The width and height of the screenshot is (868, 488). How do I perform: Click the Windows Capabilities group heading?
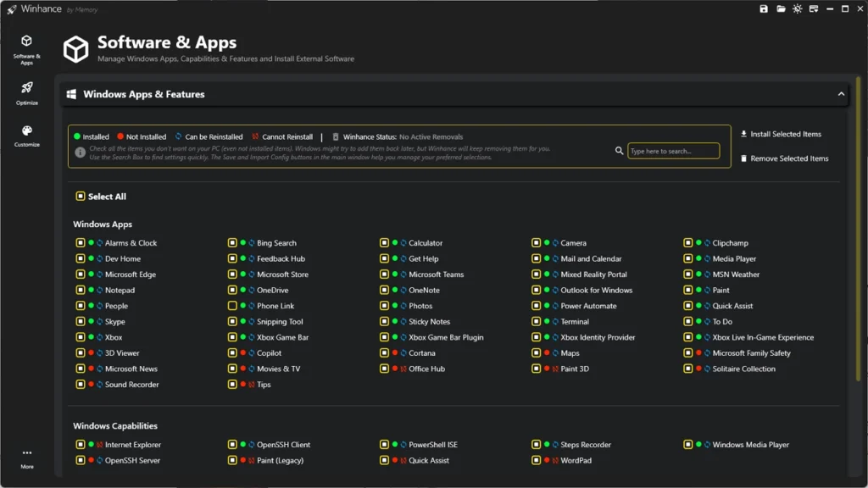[115, 426]
